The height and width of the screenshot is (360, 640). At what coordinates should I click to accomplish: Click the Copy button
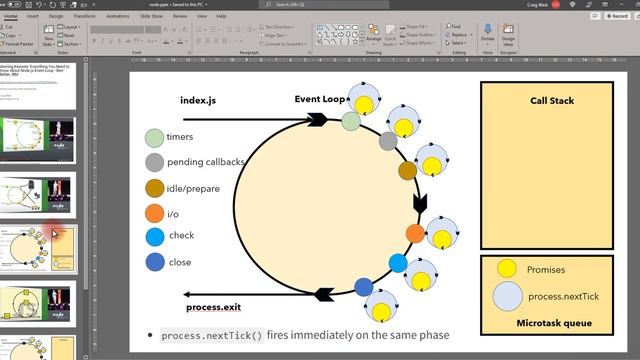click(8, 36)
